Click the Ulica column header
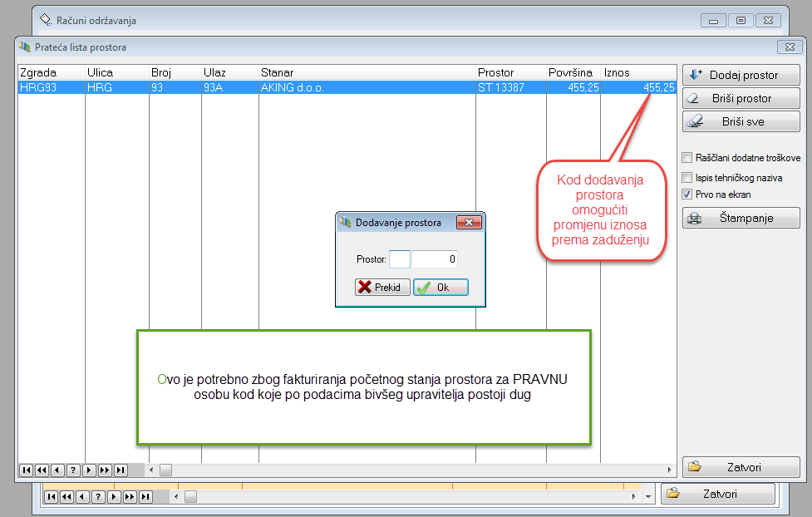Viewport: 812px width, 517px height. (x=117, y=72)
